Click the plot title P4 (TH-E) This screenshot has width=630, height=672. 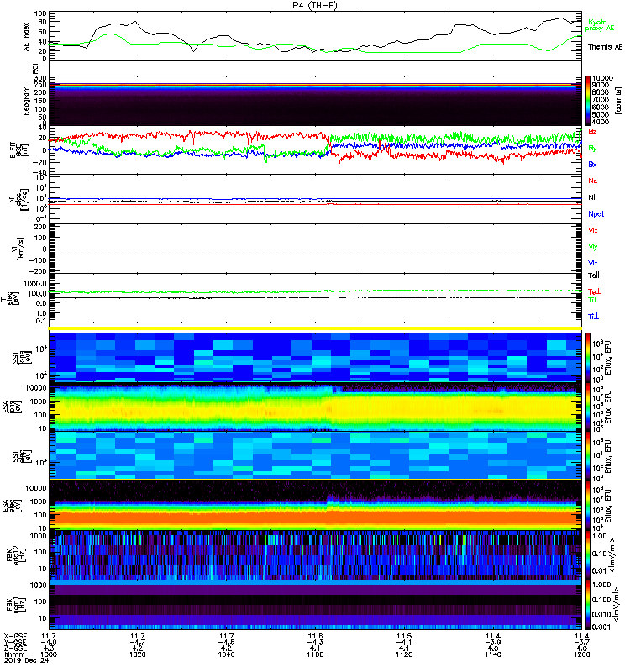[x=315, y=5]
